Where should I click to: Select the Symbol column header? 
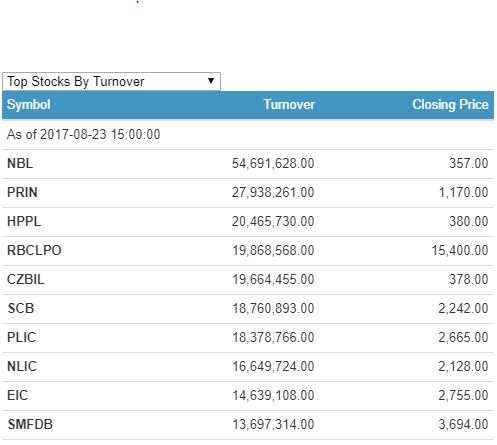(29, 105)
